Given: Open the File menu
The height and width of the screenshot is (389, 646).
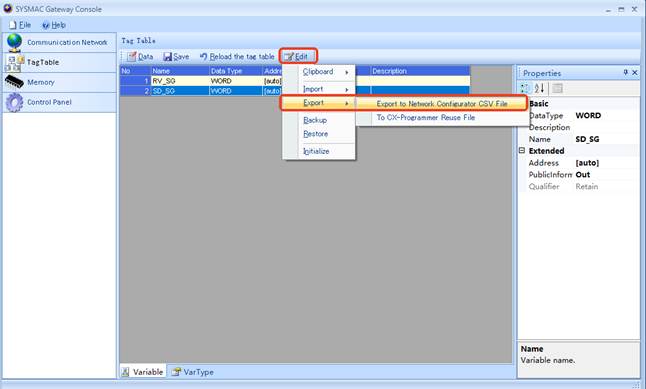Looking at the screenshot, I should coord(20,25).
